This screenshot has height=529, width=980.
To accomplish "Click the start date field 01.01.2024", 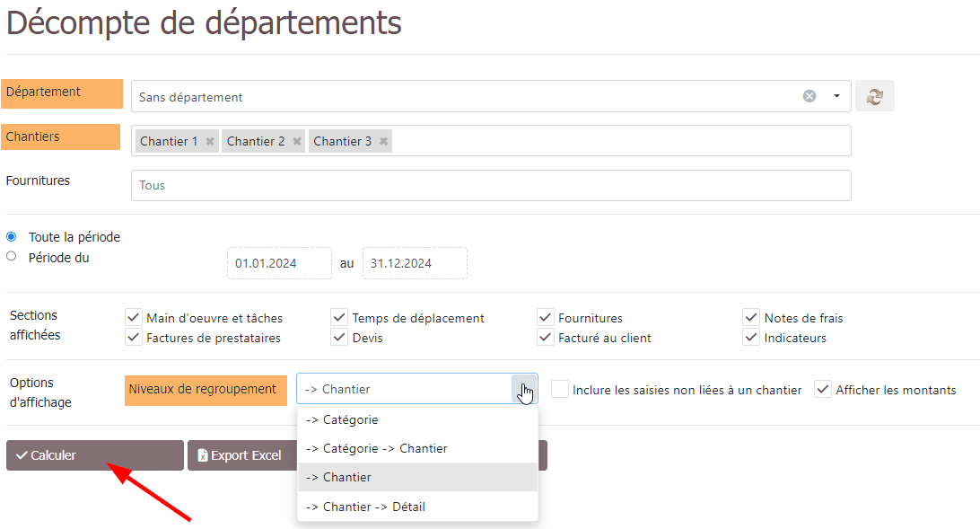I will point(279,263).
